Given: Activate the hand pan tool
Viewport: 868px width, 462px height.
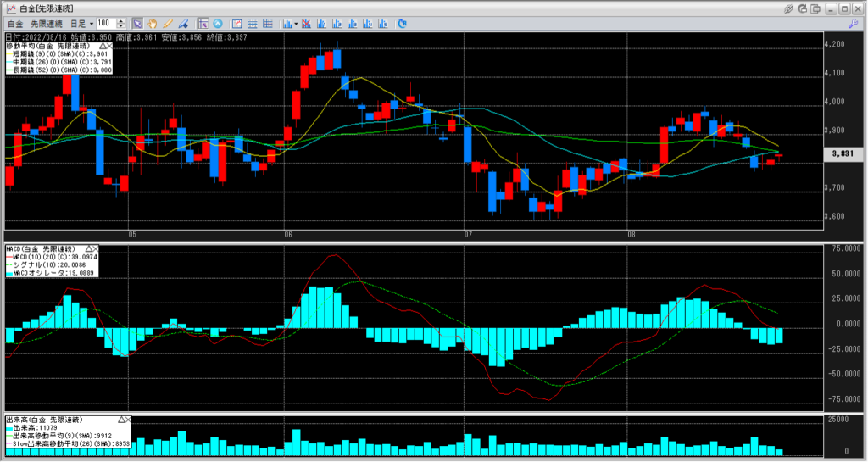Looking at the screenshot, I should pos(153,24).
